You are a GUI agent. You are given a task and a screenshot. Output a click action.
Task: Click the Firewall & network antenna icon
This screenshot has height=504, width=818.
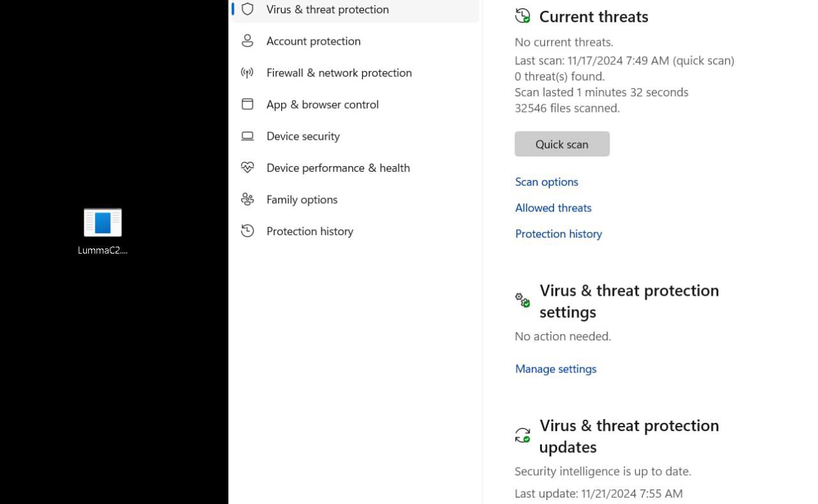pyautogui.click(x=247, y=73)
